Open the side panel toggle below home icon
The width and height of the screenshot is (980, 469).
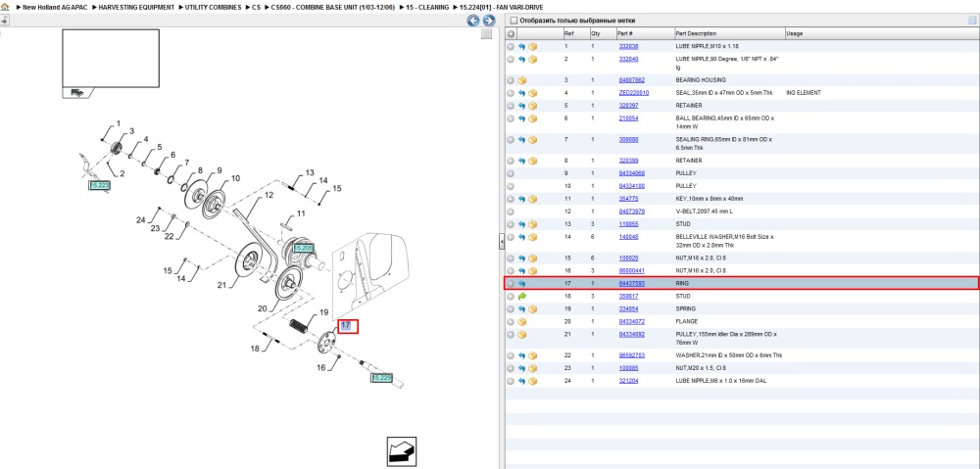(4, 20)
